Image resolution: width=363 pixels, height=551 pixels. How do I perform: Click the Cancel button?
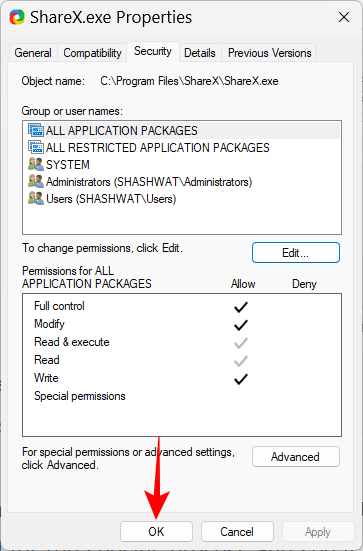point(237,531)
